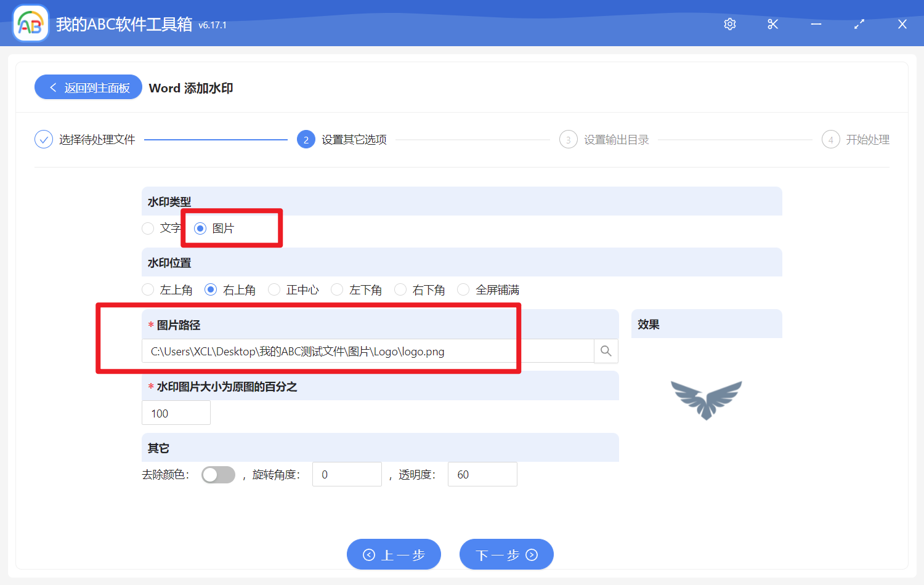Click the watermark size input showing 100
The width and height of the screenshot is (924, 585).
[x=176, y=413]
